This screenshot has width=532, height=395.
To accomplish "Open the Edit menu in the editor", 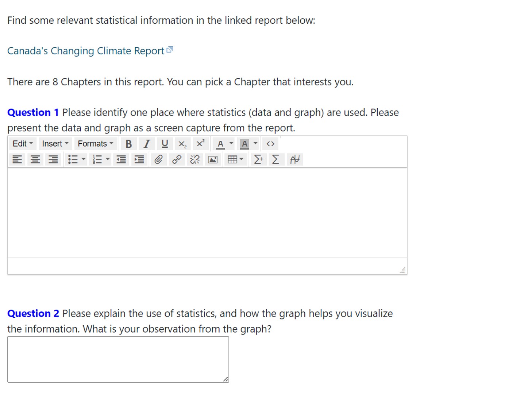I will pos(22,144).
